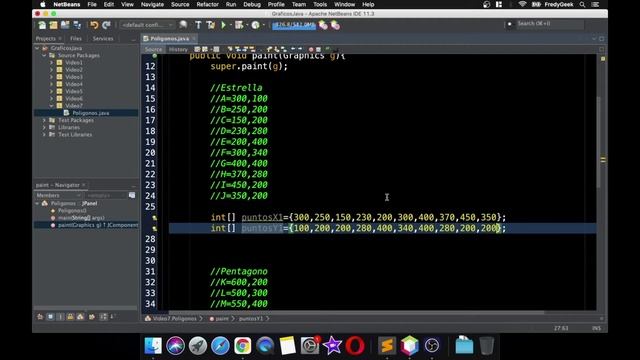Click the blue memory usage bar

tap(294, 25)
